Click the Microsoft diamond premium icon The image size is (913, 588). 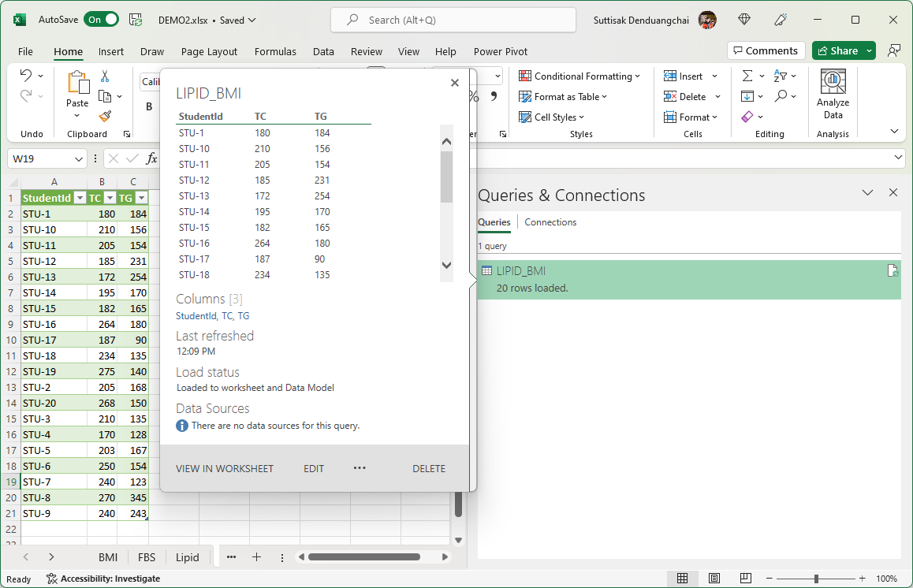click(744, 20)
